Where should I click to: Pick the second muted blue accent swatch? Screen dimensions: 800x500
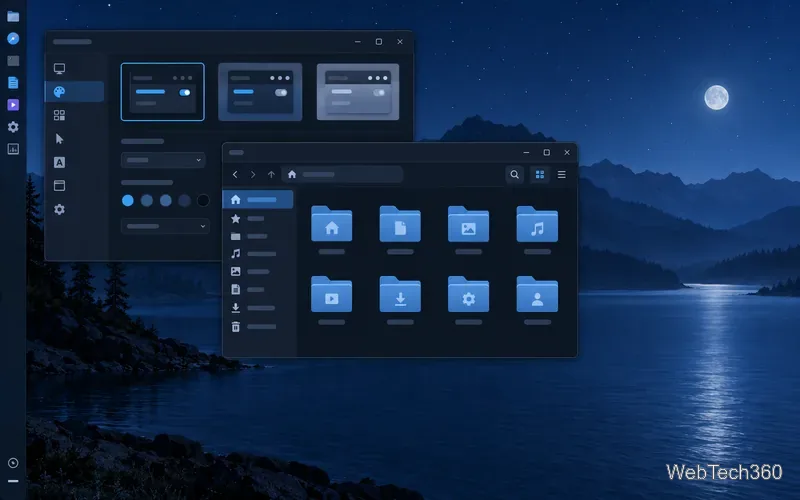pos(146,201)
